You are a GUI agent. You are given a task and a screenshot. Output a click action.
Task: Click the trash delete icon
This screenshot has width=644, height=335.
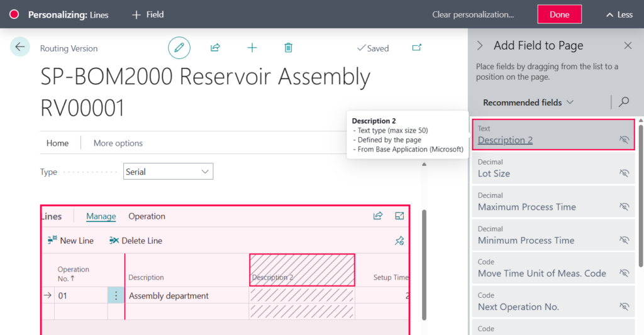[x=288, y=48]
